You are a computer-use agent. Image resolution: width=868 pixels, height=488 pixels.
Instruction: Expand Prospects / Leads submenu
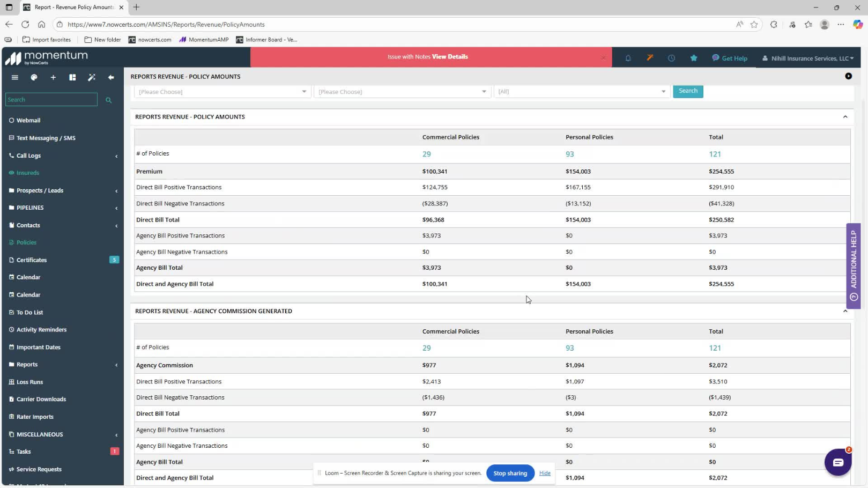coord(116,191)
